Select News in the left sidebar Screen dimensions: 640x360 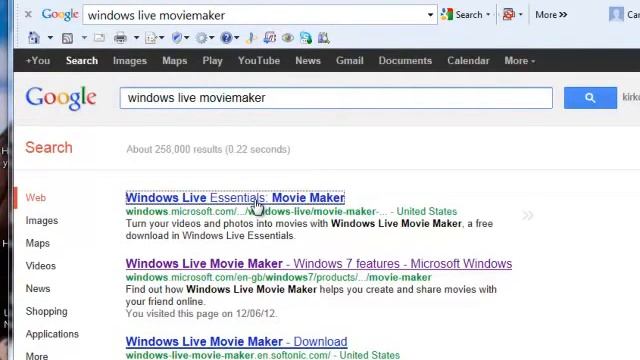38,289
